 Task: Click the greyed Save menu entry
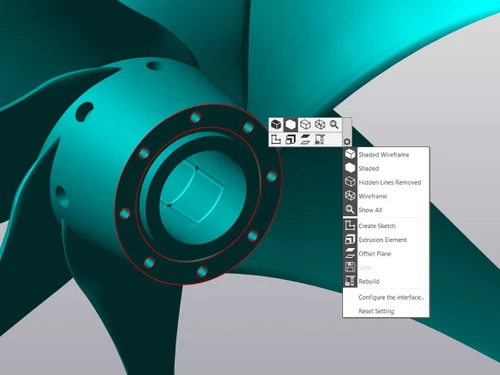point(386,267)
